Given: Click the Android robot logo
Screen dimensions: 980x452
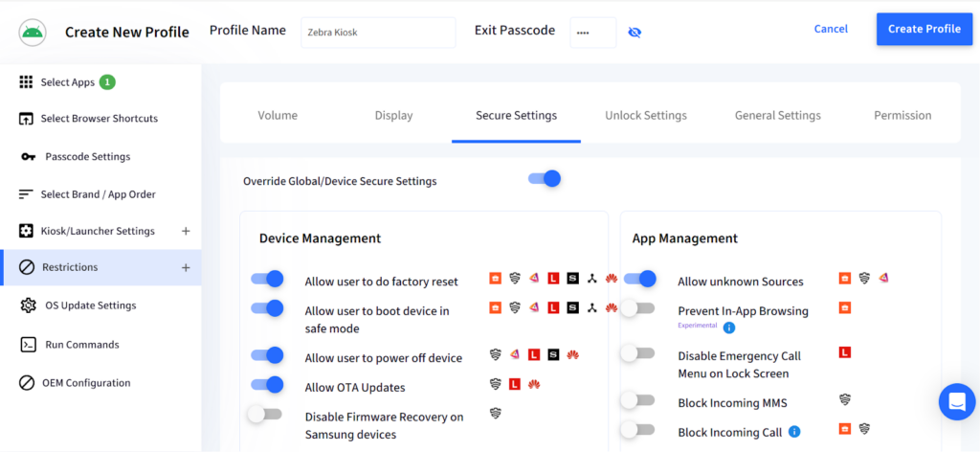Looking at the screenshot, I should pos(33,32).
